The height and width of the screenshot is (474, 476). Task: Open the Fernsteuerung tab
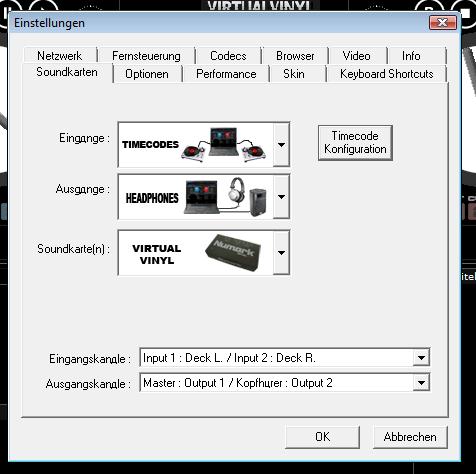point(146,56)
